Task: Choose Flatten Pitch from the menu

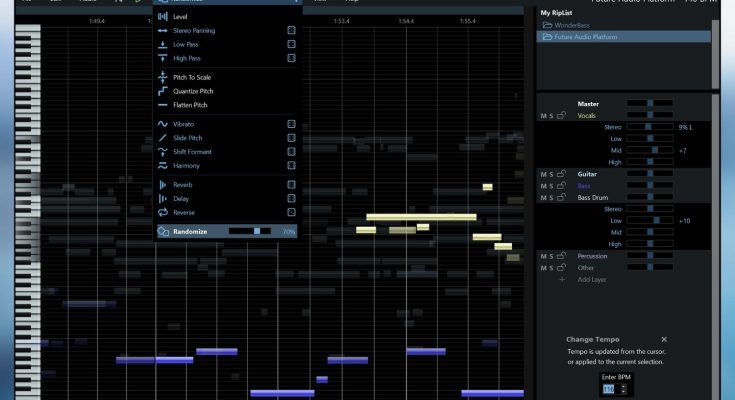Action: (x=191, y=105)
